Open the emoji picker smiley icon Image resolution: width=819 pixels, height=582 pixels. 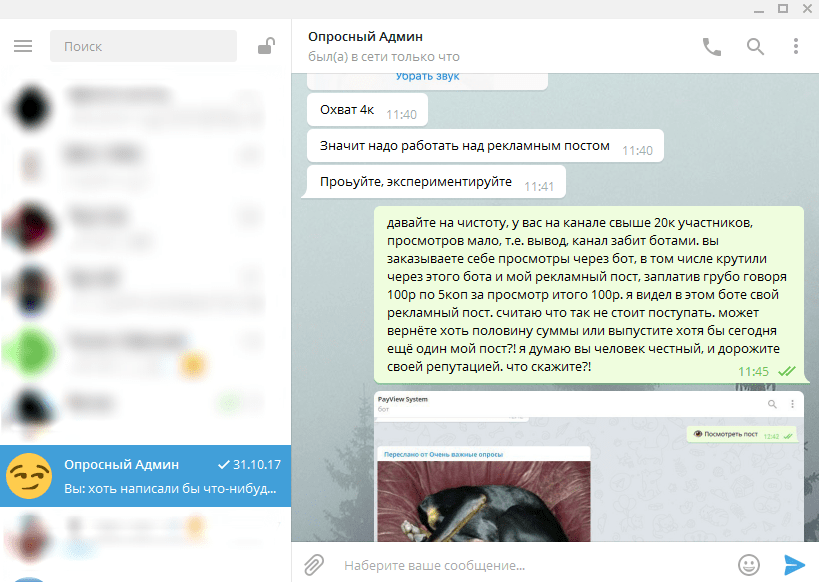click(749, 565)
